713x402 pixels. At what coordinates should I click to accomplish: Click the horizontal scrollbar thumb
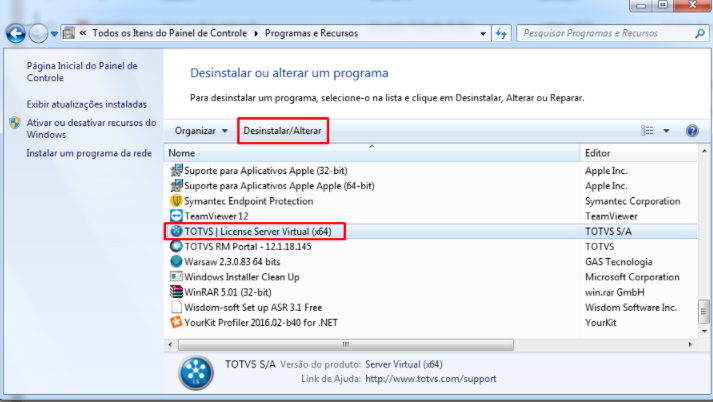click(x=346, y=345)
